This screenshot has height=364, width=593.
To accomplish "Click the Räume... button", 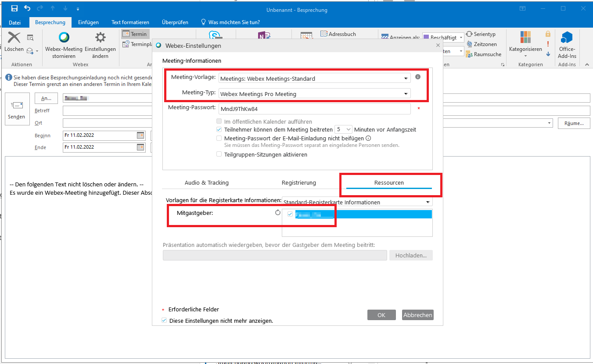I will click(x=574, y=123).
